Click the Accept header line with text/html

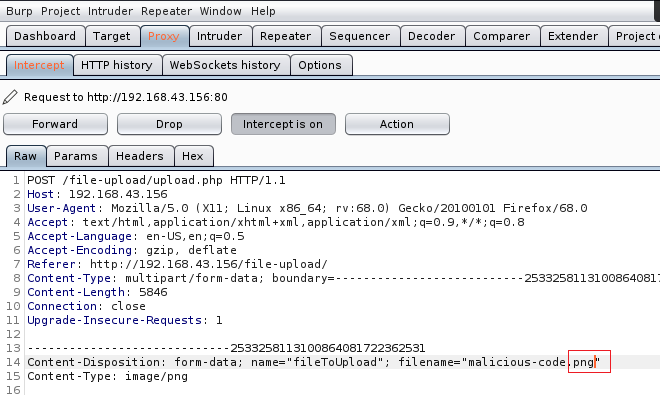(276, 222)
